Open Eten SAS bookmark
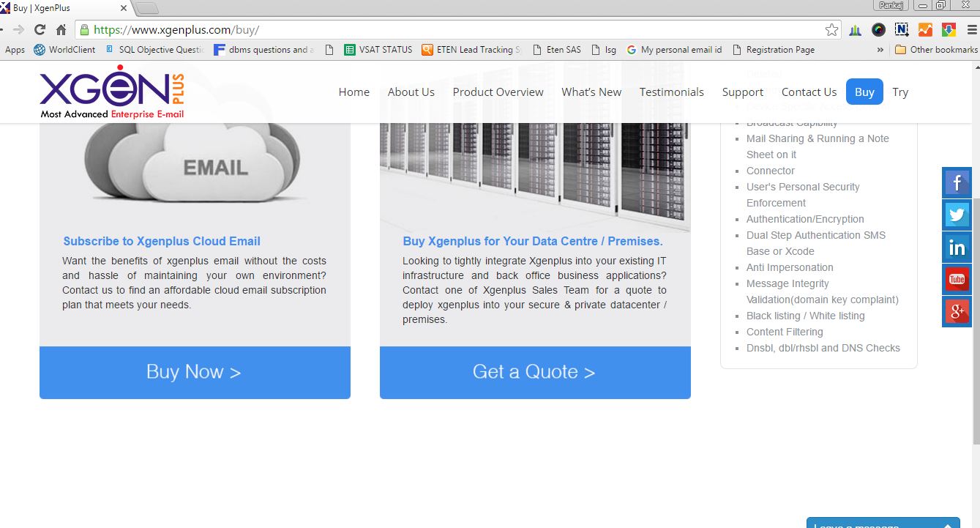Screen dimensions: 980x528 [557, 50]
